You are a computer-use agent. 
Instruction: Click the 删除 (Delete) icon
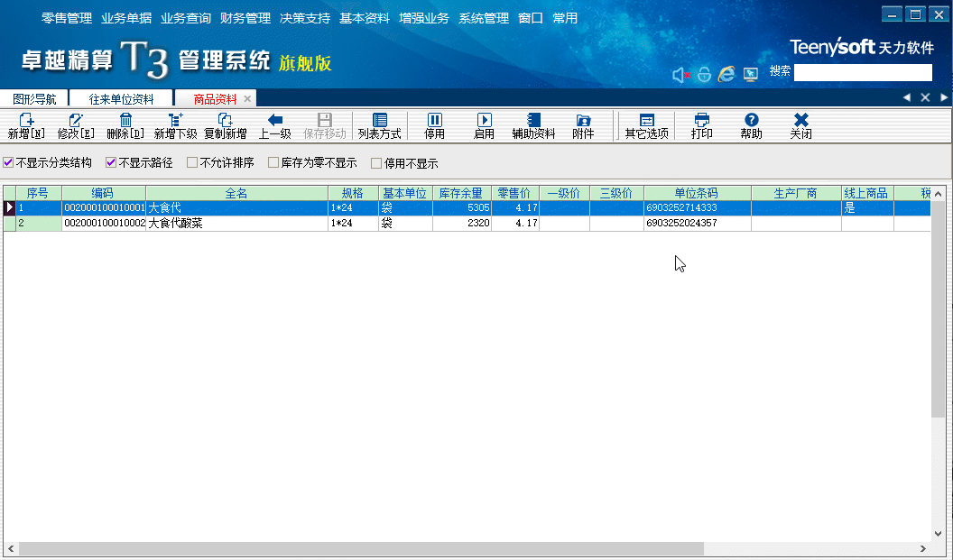coord(125,124)
